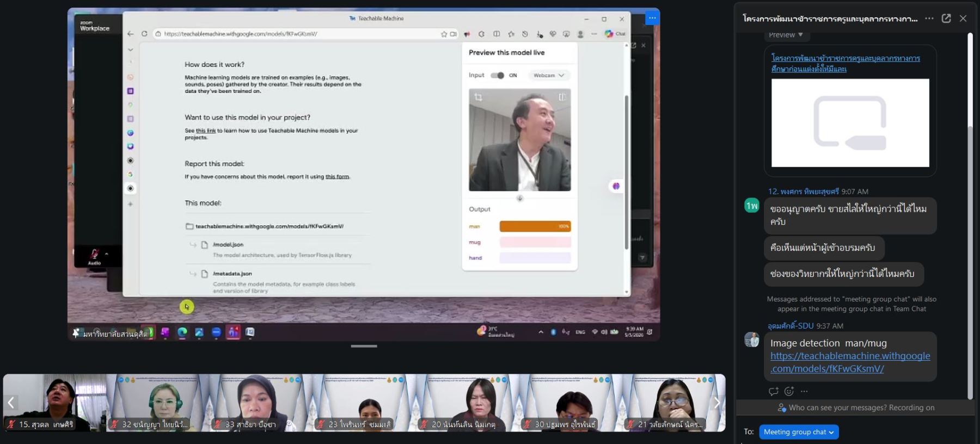Select participant video '15. สุวดล เกษศิริ'
Viewport: 980px width, 444px height.
point(55,403)
